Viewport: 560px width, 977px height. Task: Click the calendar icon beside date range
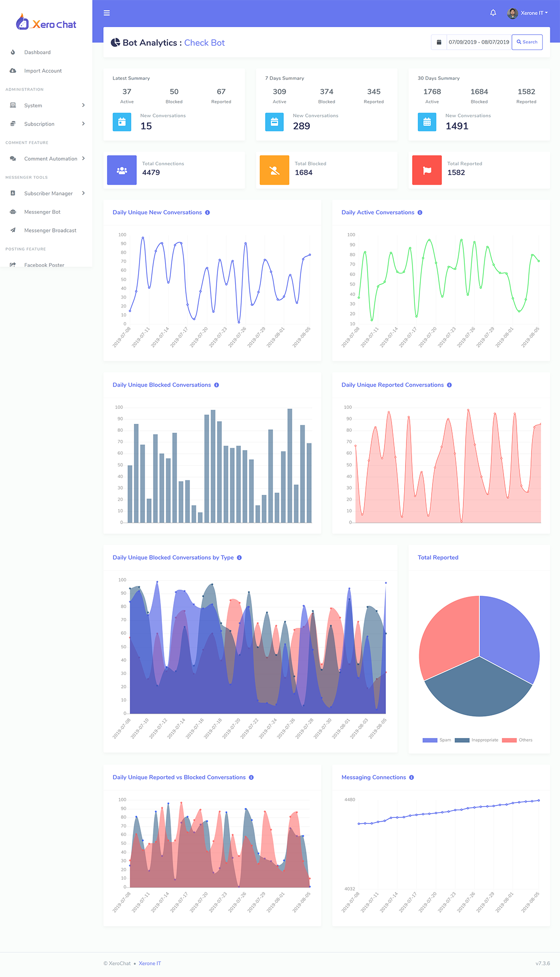pyautogui.click(x=439, y=42)
